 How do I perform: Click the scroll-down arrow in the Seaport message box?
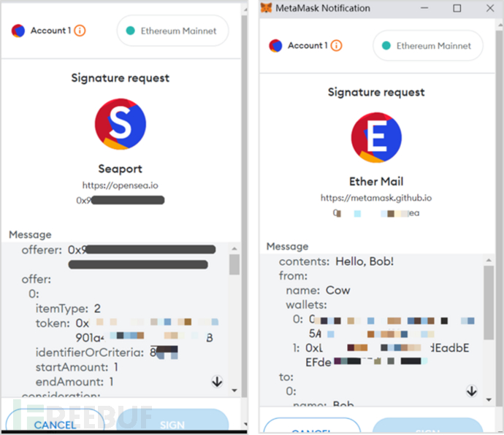click(x=217, y=382)
